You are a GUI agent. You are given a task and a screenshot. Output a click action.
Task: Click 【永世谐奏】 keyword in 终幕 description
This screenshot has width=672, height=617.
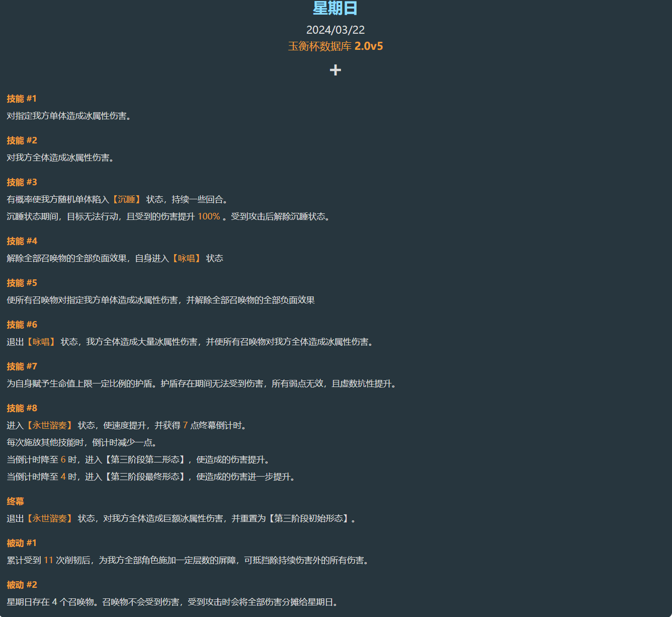(50, 518)
